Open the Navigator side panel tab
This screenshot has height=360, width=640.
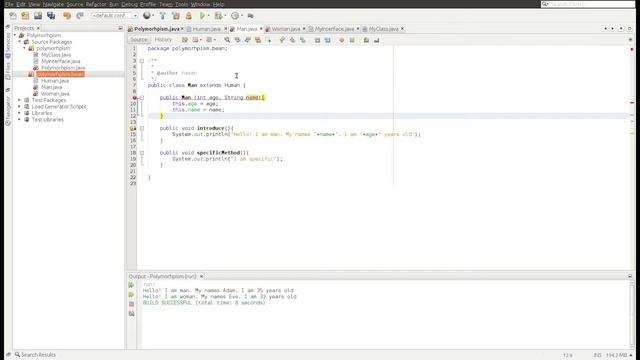8,110
